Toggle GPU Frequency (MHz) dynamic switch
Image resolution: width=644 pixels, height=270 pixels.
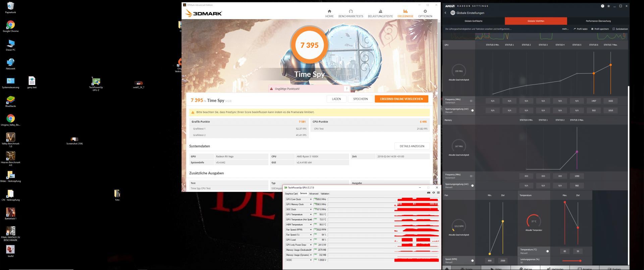point(472,101)
